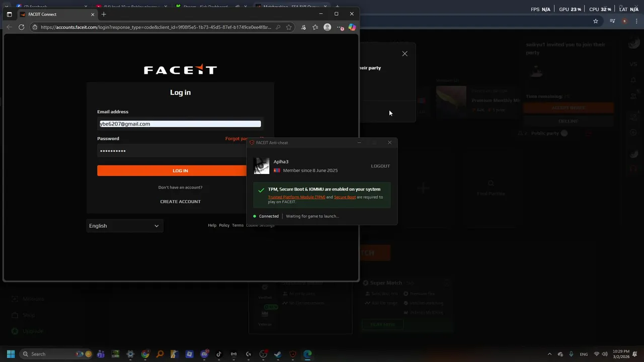644x362 pixels.
Task: Close the FACEIT Connect tab
Action: [93, 14]
